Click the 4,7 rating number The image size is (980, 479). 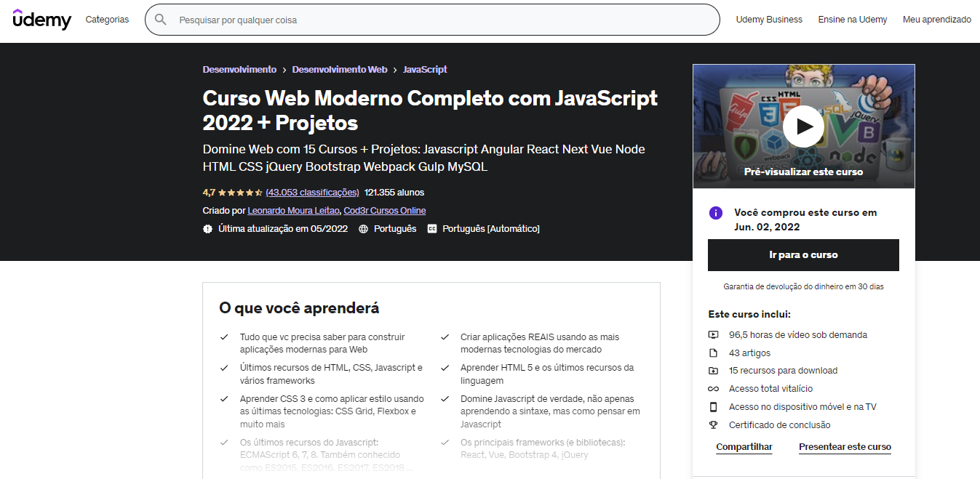[209, 193]
